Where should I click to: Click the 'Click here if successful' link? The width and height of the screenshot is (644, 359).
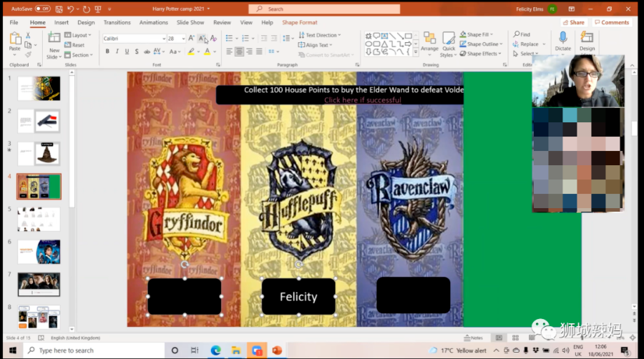362,100
